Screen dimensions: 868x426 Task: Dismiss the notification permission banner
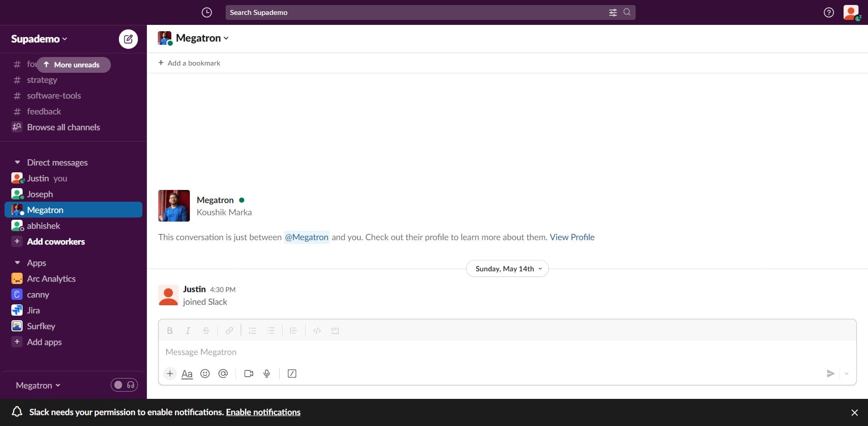[x=854, y=412]
